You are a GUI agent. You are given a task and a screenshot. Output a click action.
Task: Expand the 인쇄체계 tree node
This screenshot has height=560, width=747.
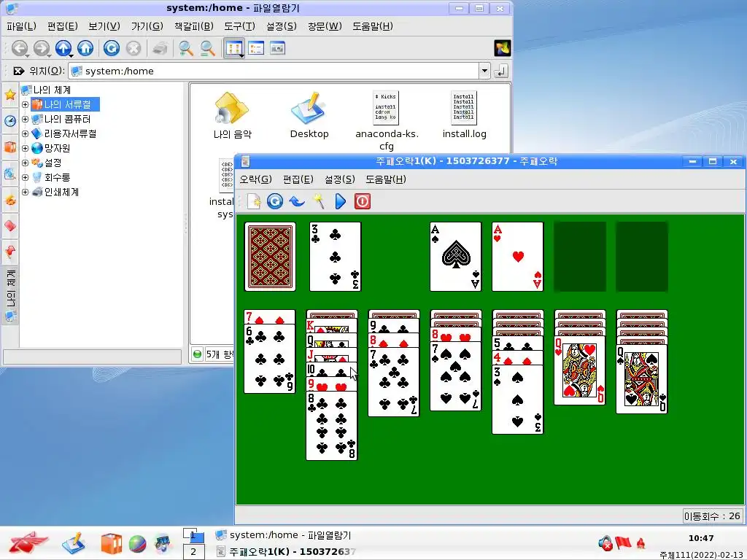pyautogui.click(x=26, y=192)
